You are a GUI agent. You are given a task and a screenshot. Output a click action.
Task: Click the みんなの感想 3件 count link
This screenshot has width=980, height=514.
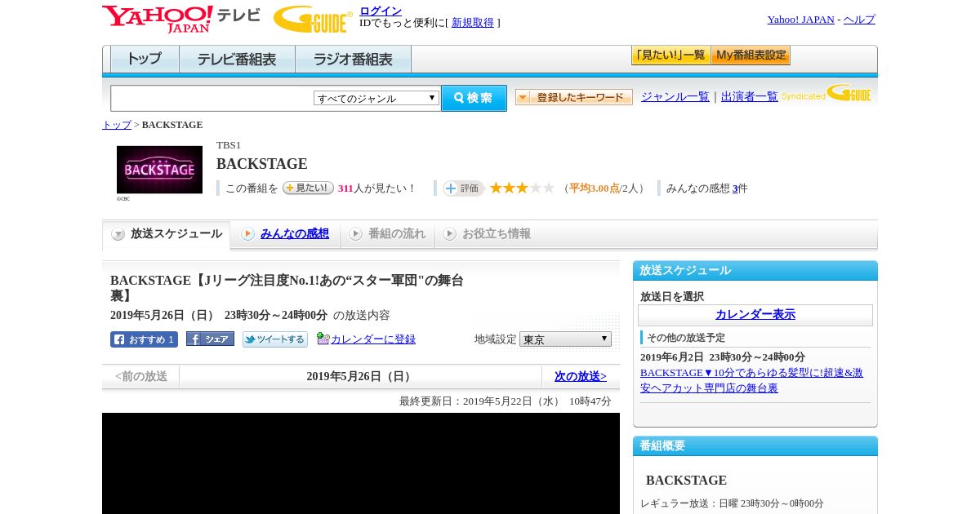tap(735, 188)
